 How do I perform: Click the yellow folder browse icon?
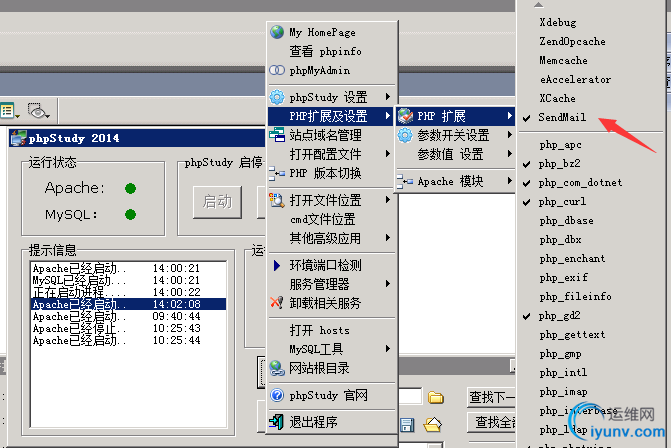coord(436,398)
